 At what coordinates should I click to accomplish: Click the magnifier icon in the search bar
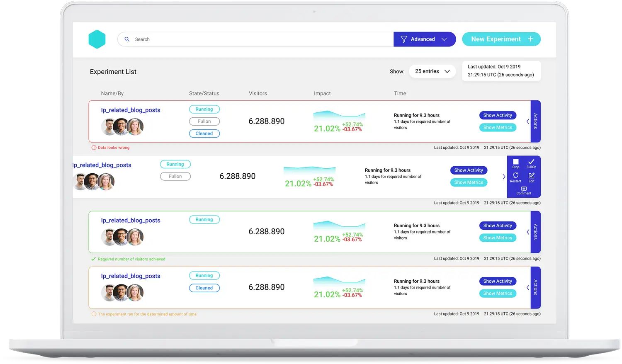point(127,39)
